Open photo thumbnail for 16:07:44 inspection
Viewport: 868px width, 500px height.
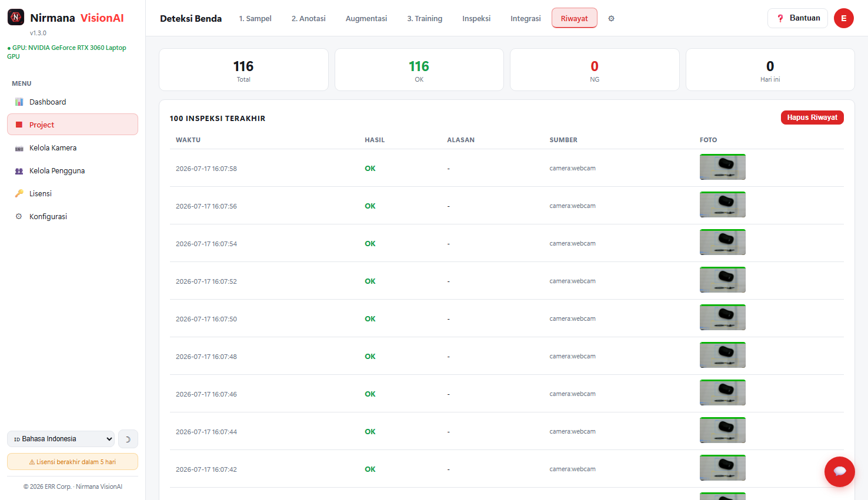(x=723, y=430)
